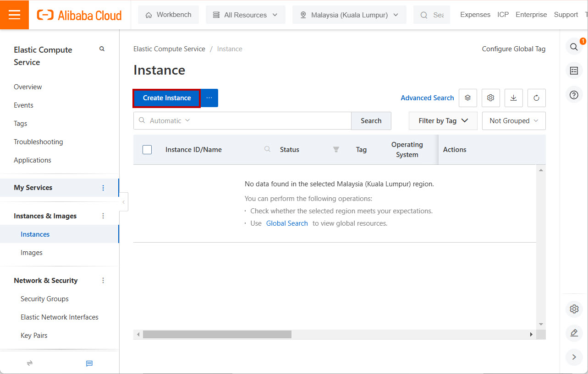Viewport: 588px width, 374px height.
Task: Click the Create Instance button
Action: [x=167, y=98]
